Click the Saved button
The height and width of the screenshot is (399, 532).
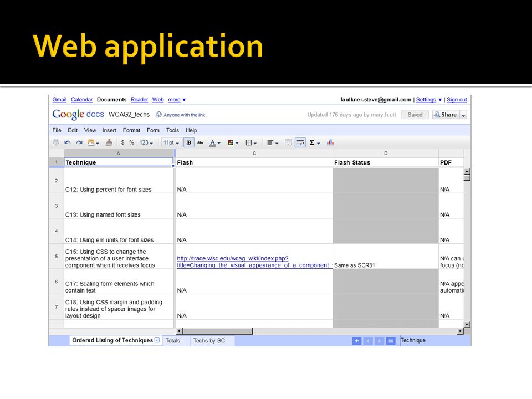tap(415, 115)
